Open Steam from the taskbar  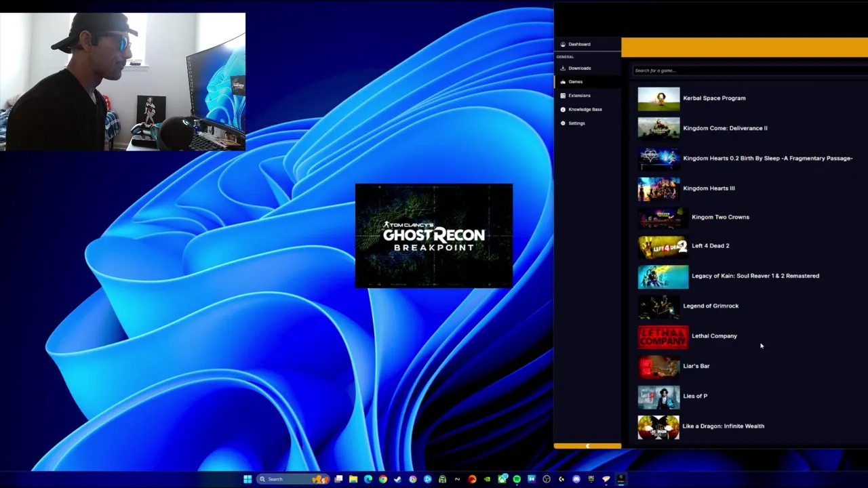(x=397, y=479)
